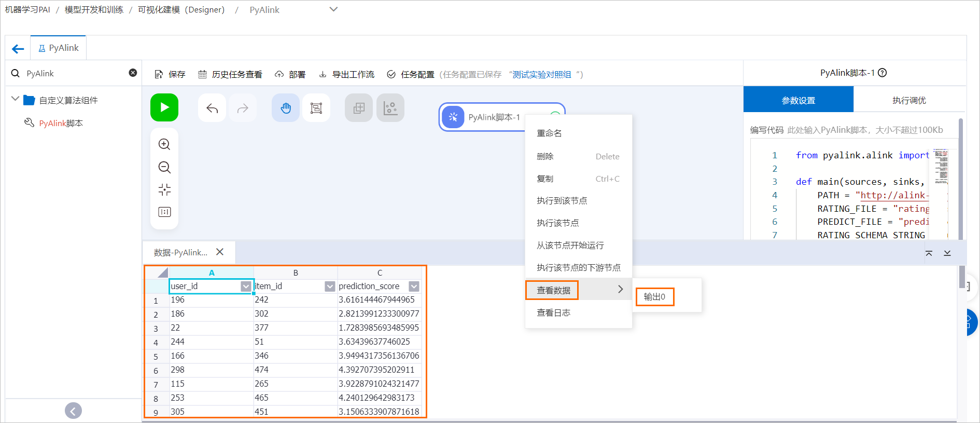Undo the last canvas action

[212, 108]
